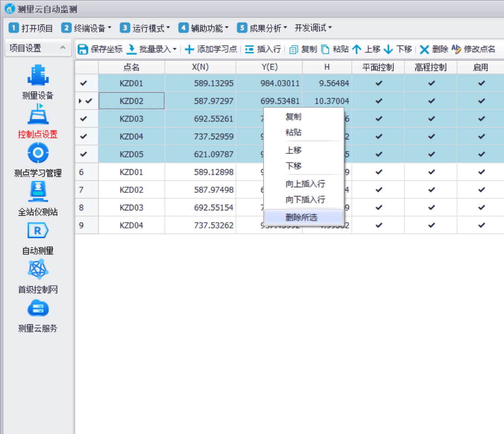Viewport: 504px width, 434px height.
Task: Select the X(N) cell in row 8
Action: 200,208
